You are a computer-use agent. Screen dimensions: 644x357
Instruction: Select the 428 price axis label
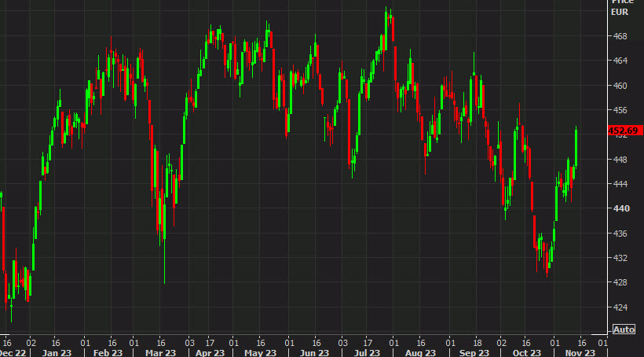(619, 282)
